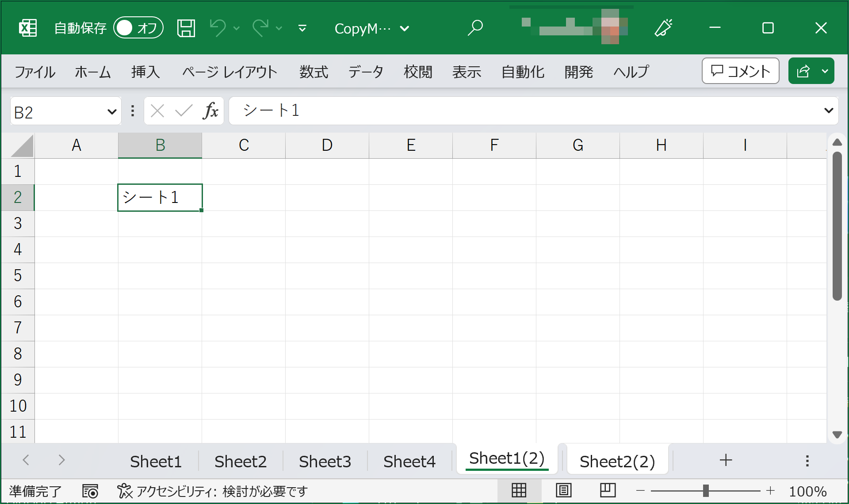Click the sheet tab bar options dots
The image size is (849, 504).
click(x=807, y=461)
